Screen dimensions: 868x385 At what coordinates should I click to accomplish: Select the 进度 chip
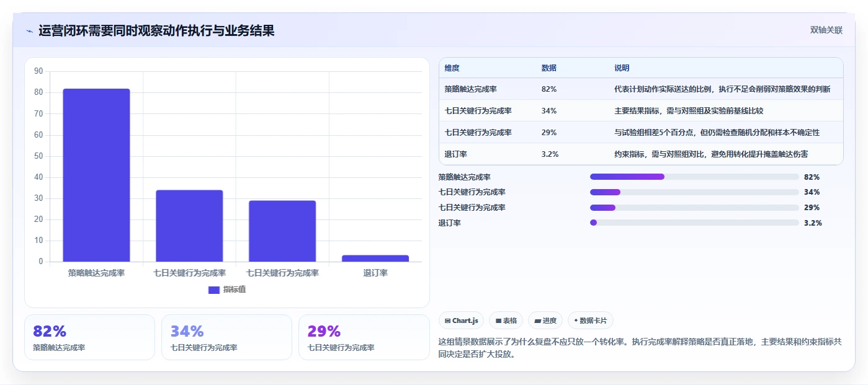click(x=545, y=321)
